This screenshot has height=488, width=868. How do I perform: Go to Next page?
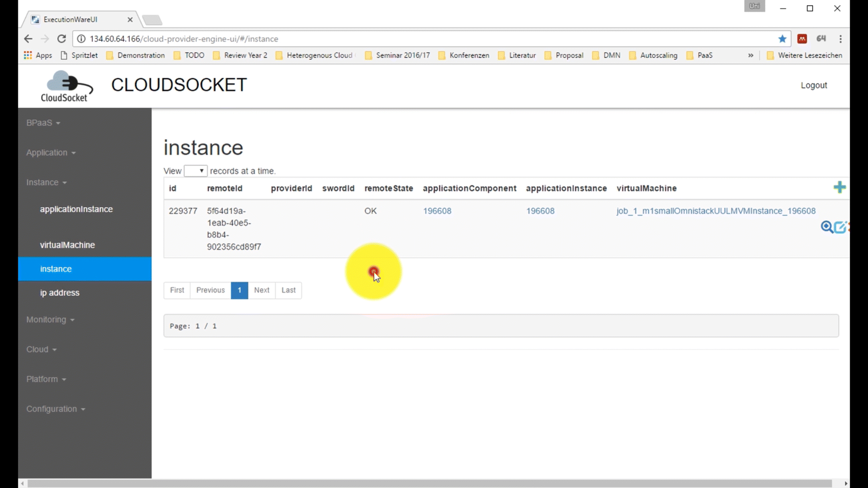click(261, 290)
